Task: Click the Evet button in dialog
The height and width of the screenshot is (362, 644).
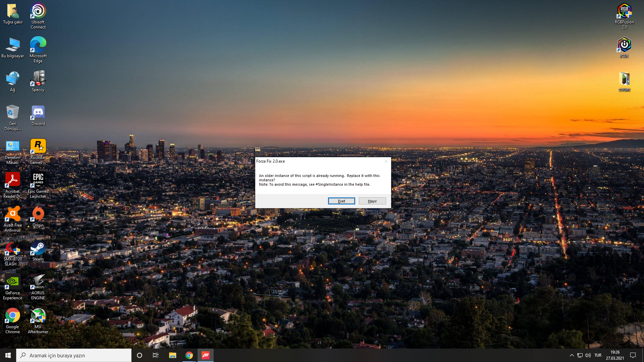Action: (x=341, y=201)
